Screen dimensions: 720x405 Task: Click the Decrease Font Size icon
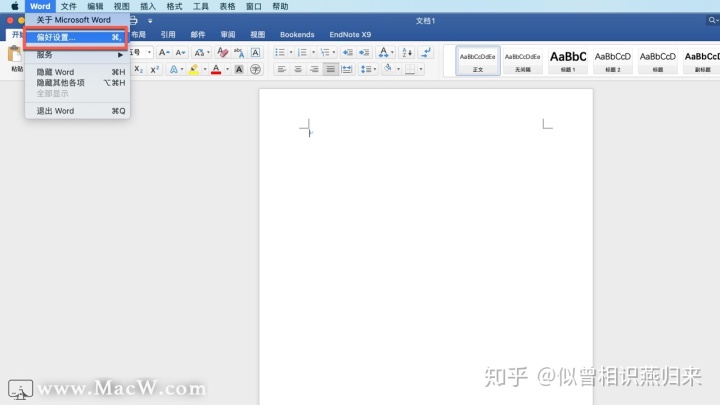pyautogui.click(x=180, y=52)
